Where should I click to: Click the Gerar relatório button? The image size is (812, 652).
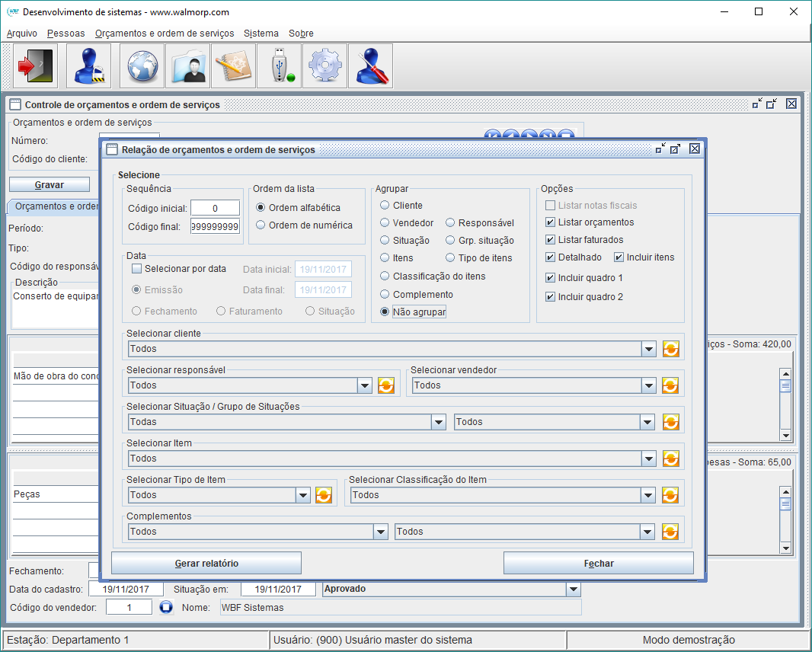(x=206, y=564)
